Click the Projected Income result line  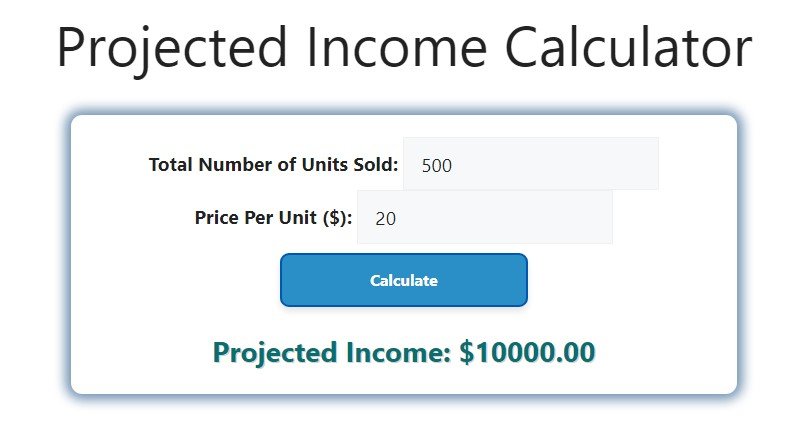(x=404, y=352)
